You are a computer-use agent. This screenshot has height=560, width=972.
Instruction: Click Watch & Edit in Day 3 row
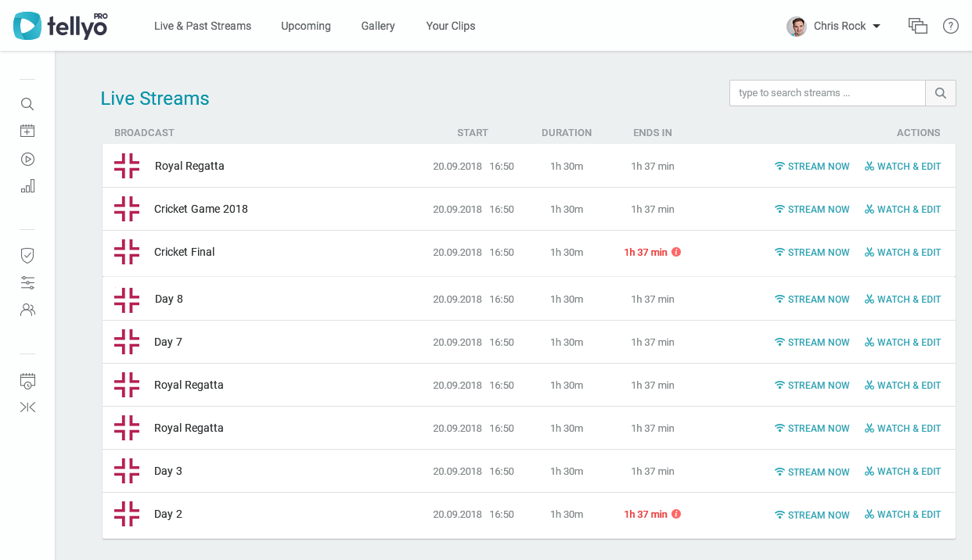(x=903, y=472)
